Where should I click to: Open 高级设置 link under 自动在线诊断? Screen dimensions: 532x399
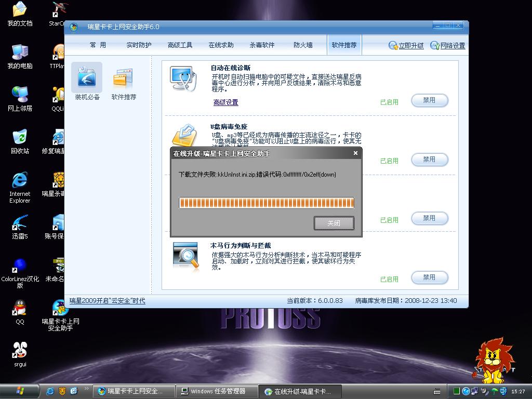pos(225,102)
